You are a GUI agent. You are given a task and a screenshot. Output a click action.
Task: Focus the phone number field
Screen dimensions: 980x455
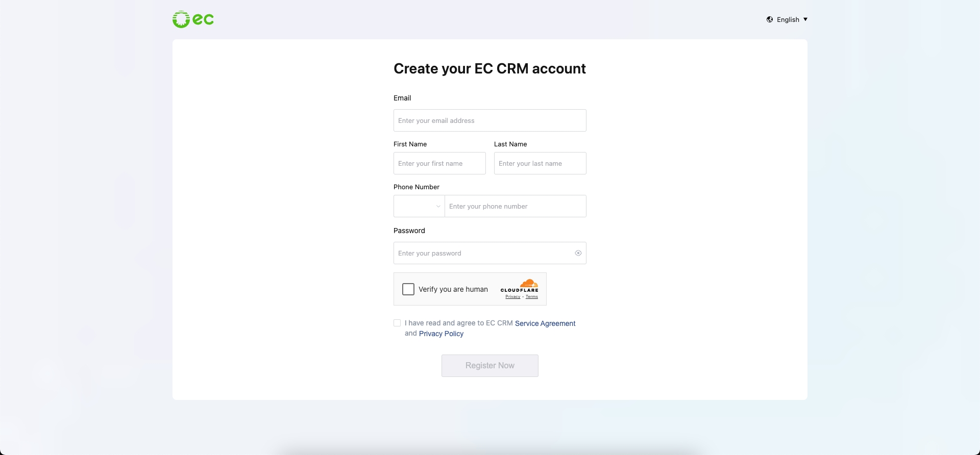coord(515,206)
